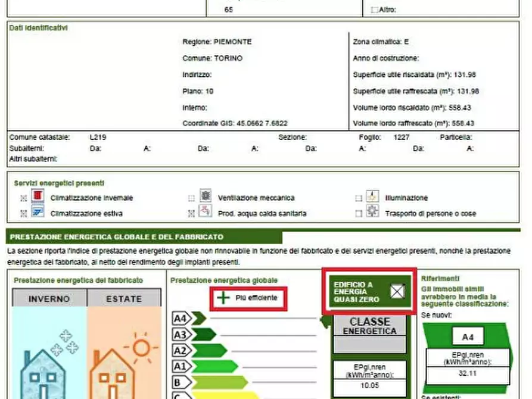Click the A1 energy class label
Image resolution: width=532 pixels, height=399 pixels.
(180, 366)
